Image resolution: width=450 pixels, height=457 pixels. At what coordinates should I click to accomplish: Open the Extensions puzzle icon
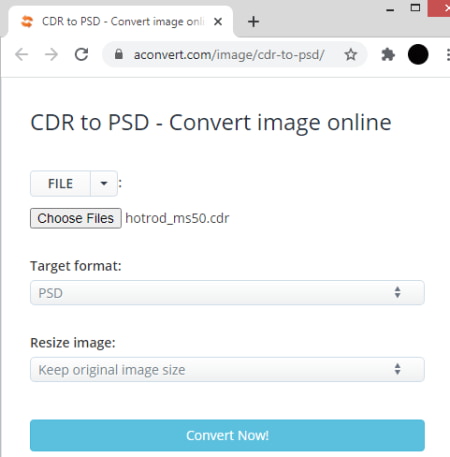click(388, 55)
